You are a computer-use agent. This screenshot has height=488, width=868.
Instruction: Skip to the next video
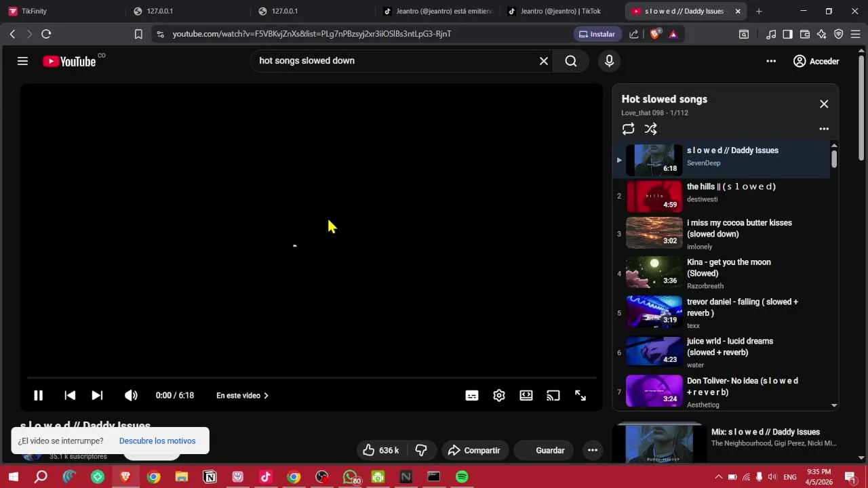tap(97, 396)
